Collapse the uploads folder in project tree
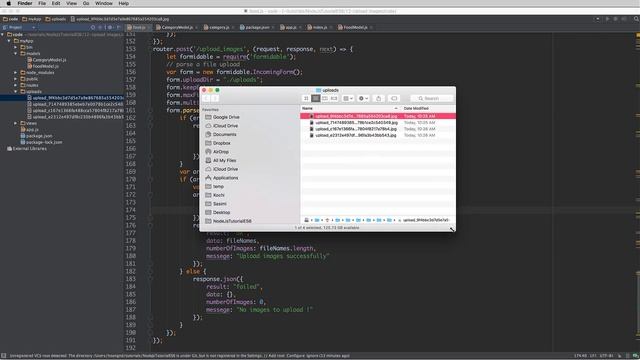This screenshot has height=360, width=640. point(16,91)
